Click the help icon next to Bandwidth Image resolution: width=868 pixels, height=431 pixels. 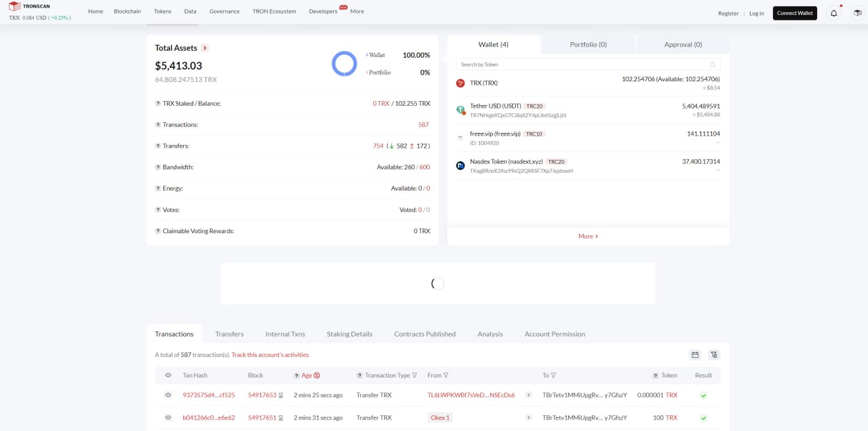pos(158,167)
